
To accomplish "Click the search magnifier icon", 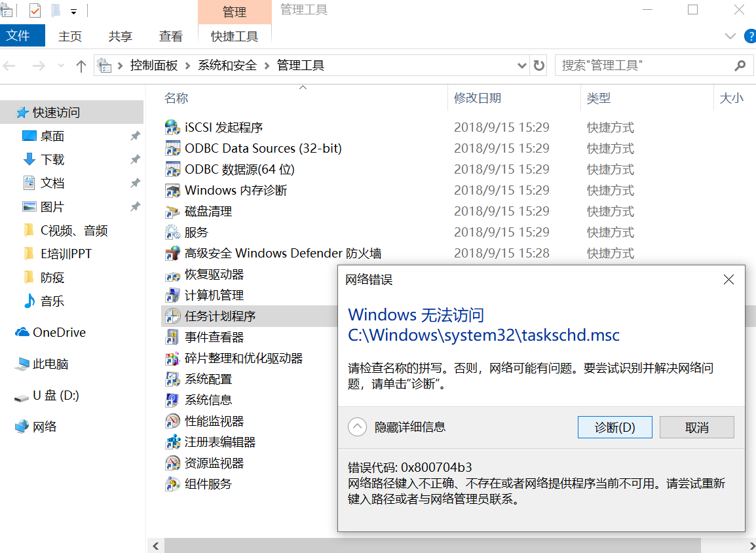I will point(740,65).
